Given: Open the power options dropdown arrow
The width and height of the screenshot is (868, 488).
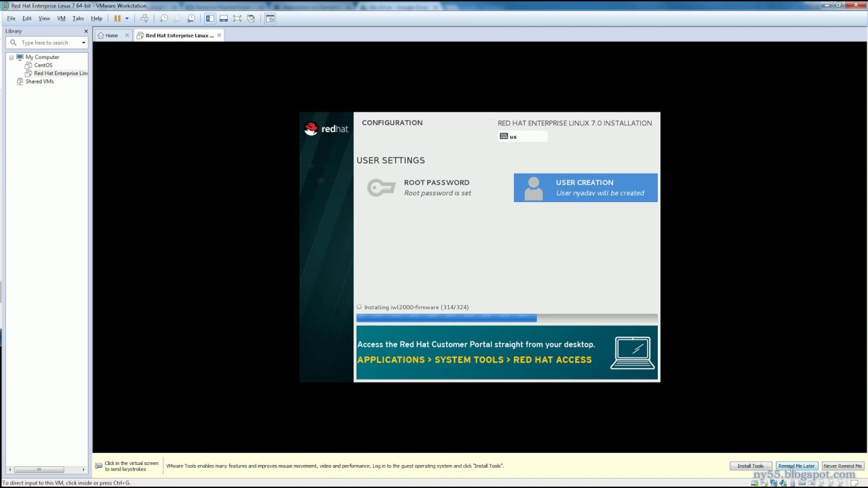Looking at the screenshot, I should click(127, 18).
